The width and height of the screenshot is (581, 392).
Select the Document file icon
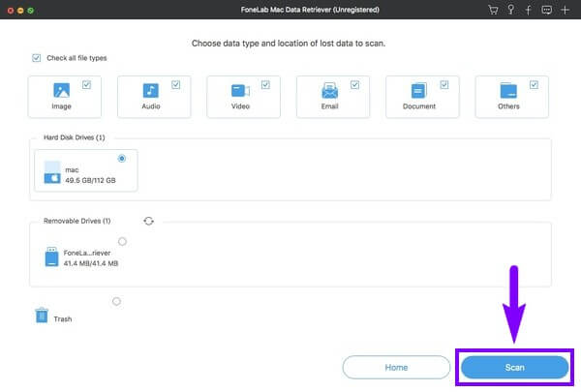[x=419, y=90]
